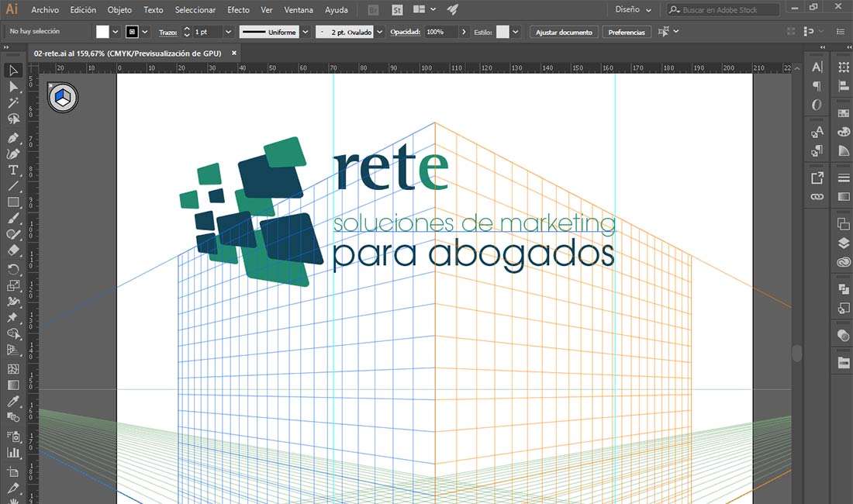Close the 02-rete.ai document tab

pos(234,54)
